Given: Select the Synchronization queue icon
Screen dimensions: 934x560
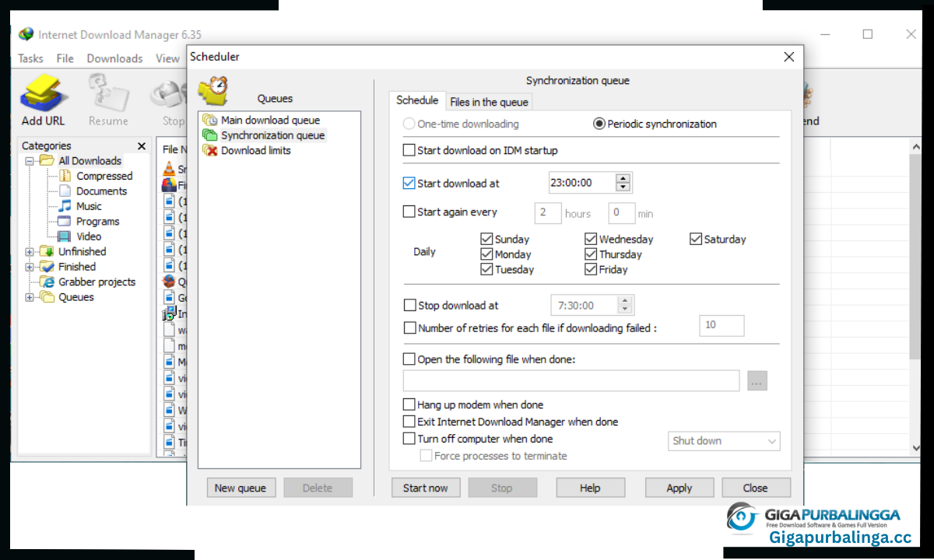Looking at the screenshot, I should [209, 135].
